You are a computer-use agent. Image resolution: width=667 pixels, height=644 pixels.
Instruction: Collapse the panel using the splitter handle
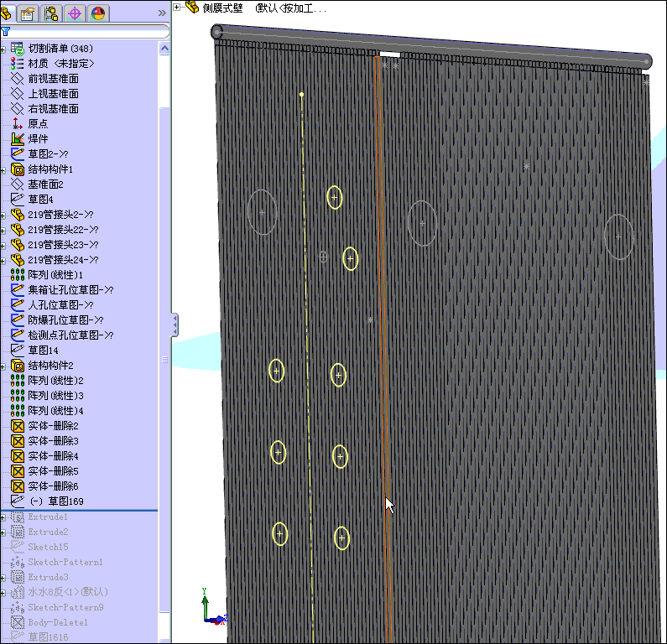(x=175, y=325)
